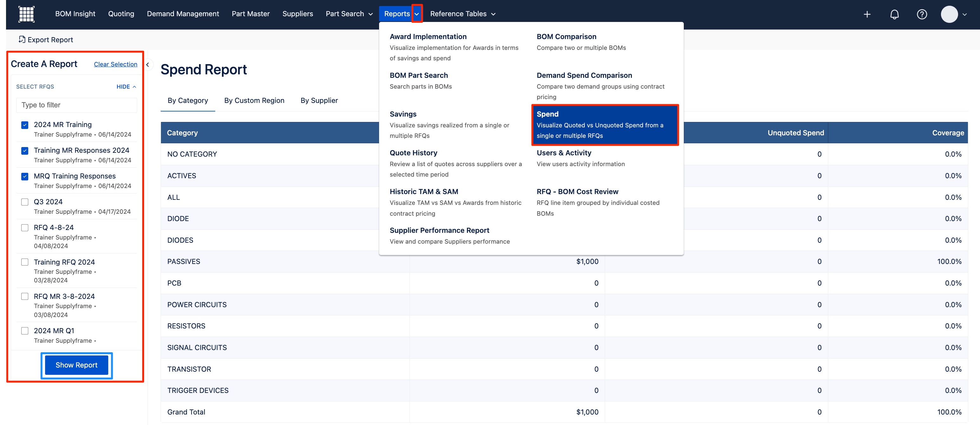Switch to the By Category tab
Viewport: 980px width, 425px height.
[x=188, y=101]
